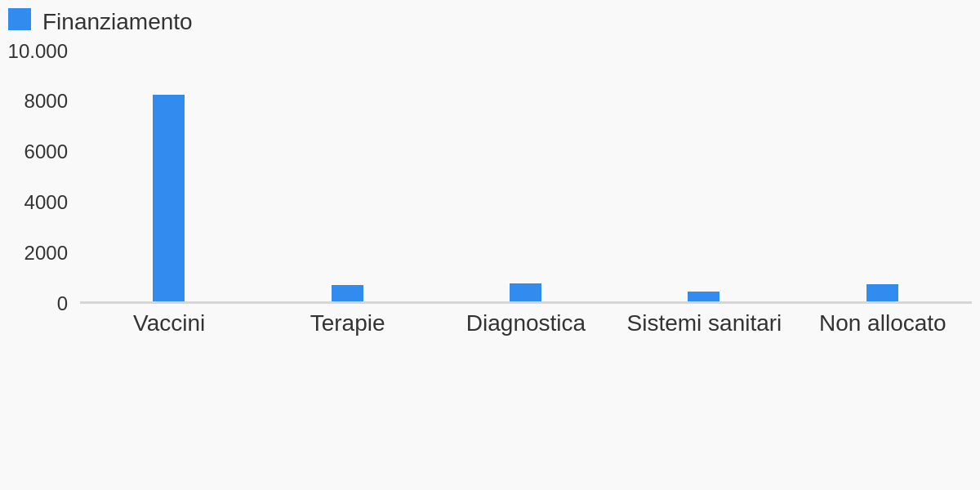Click the 2000 y-axis tick label
Image resolution: width=980 pixels, height=490 pixels.
click(46, 253)
